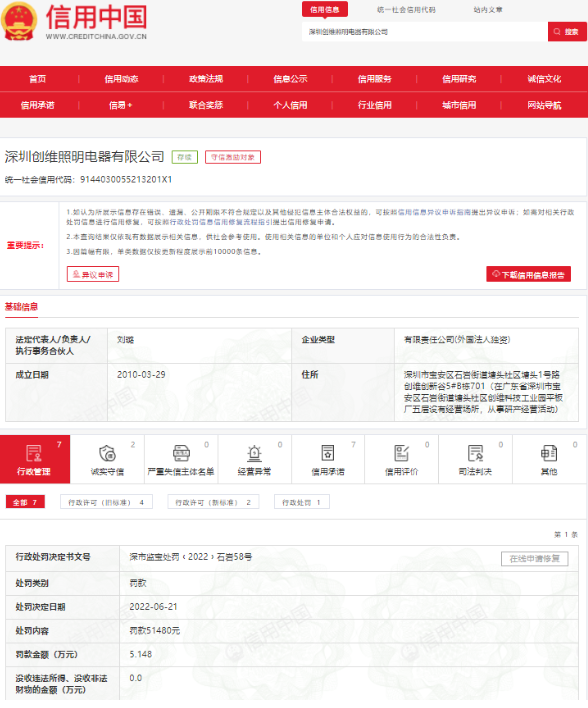Click the www.creditchina.gov.cn site URL text

click(96, 37)
